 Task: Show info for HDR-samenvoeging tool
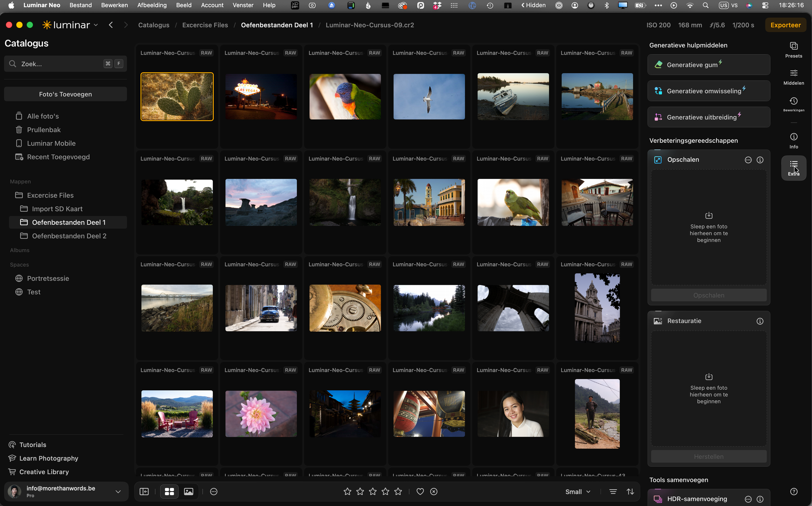click(x=760, y=499)
